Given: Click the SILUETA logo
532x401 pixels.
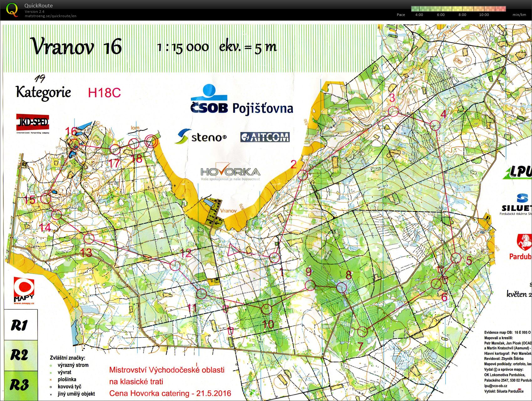Looking at the screenshot, I should 516,204.
